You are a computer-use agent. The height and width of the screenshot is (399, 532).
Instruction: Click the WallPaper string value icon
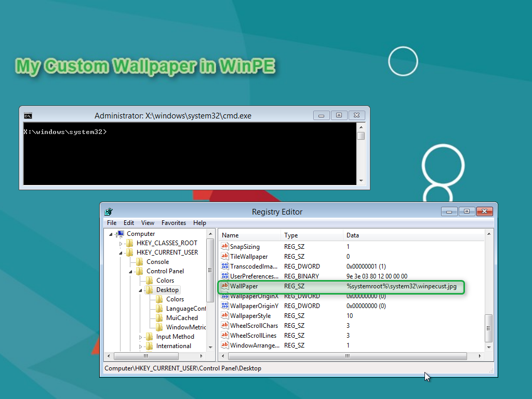coord(225,286)
